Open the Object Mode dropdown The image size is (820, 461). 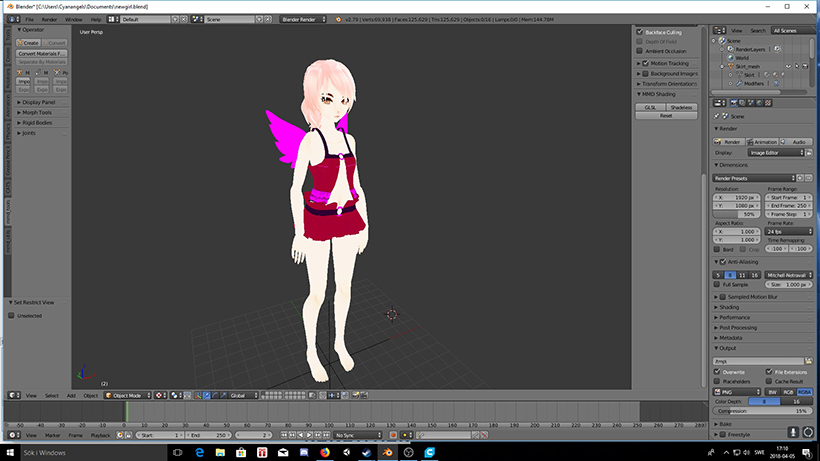128,395
